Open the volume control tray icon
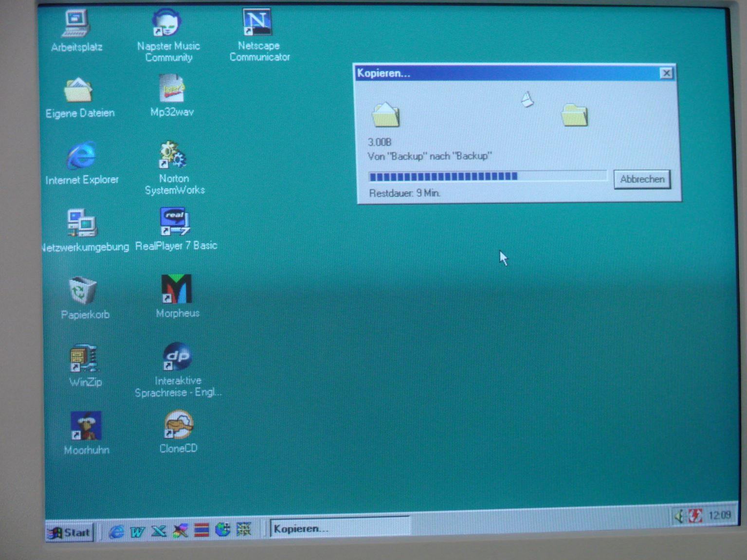Screen dimensions: 747x560 click(x=679, y=516)
